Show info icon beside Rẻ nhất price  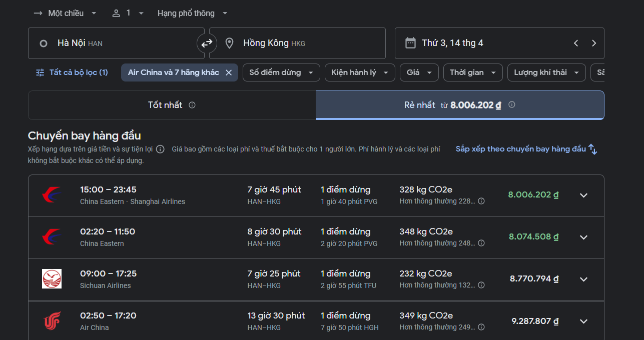point(511,105)
